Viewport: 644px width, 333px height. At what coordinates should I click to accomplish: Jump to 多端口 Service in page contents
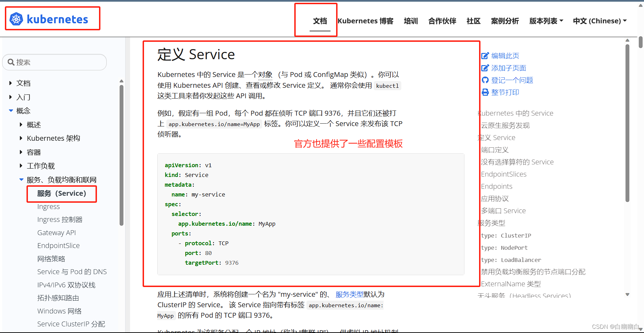[503, 211]
